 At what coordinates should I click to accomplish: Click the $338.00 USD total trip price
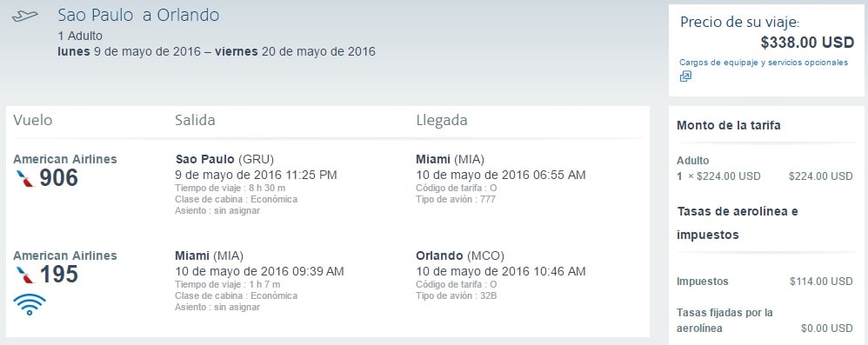[x=808, y=43]
